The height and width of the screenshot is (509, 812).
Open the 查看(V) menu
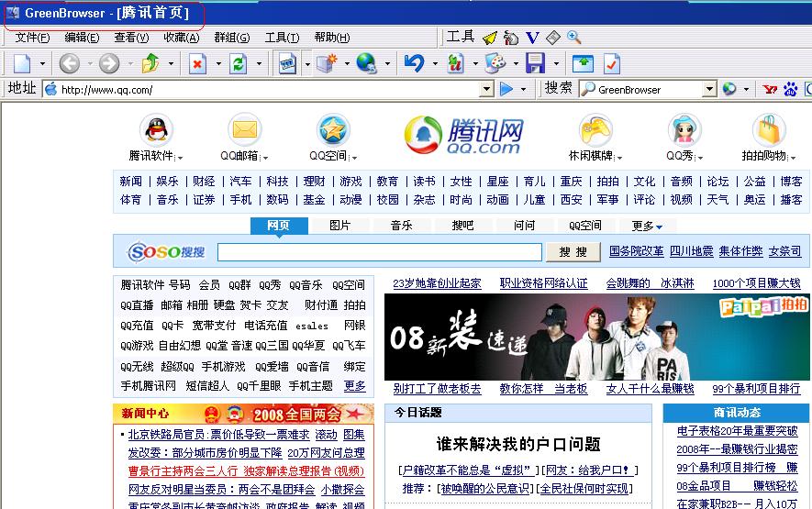(131, 38)
